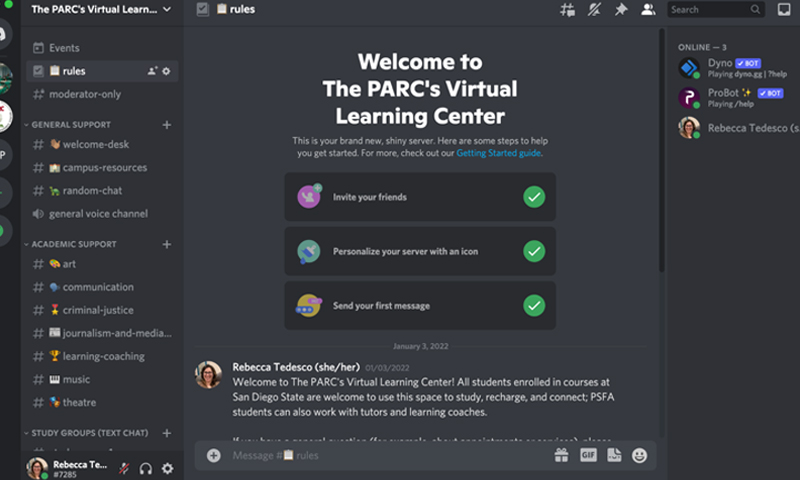Viewport: 800px width, 480px height.
Task: Click the Rebecca Tedesco (she/her) message author name
Action: [296, 367]
